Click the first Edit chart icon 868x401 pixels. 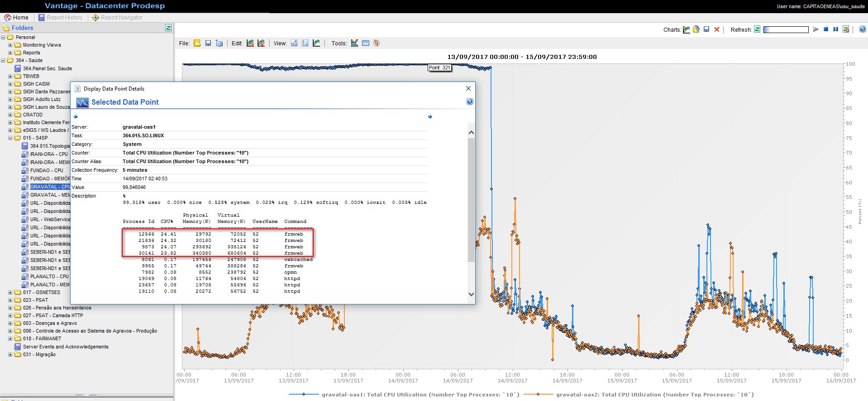(250, 43)
